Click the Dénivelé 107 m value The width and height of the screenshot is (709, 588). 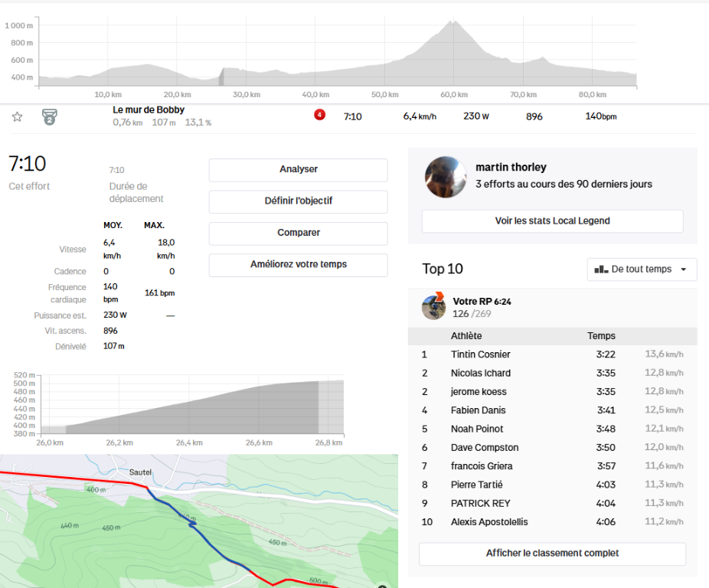pos(114,346)
